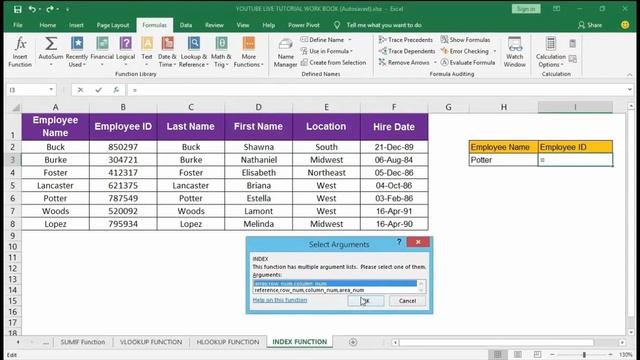Open the Logical functions library

pyautogui.click(x=125, y=52)
